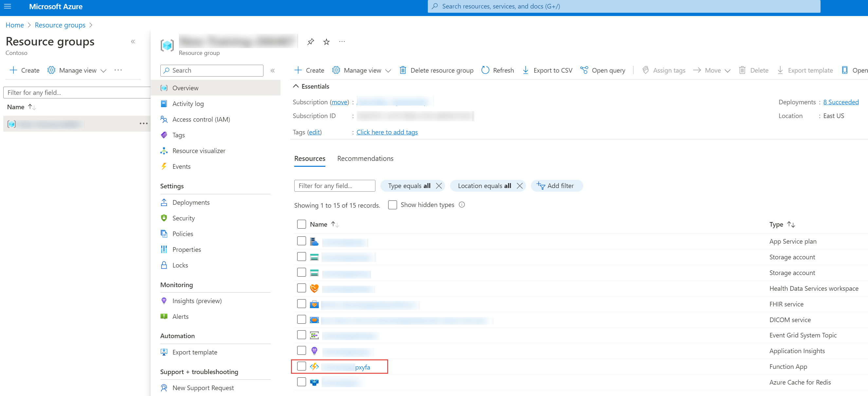
Task: Select all resources via header checkbox
Action: click(301, 224)
